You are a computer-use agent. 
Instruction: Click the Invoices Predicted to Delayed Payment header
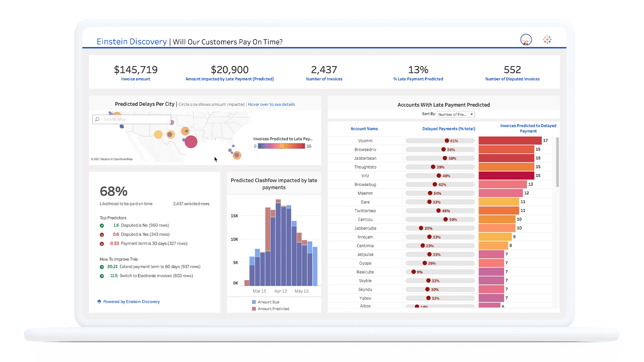528,128
